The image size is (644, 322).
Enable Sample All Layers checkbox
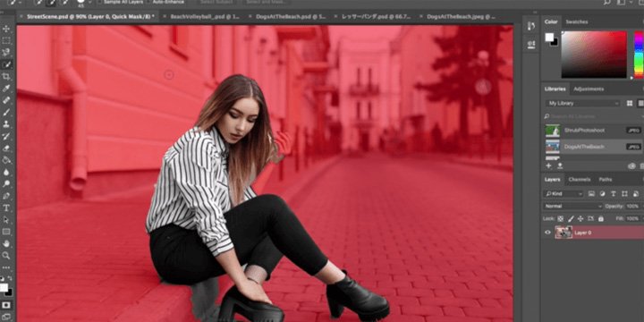100,2
